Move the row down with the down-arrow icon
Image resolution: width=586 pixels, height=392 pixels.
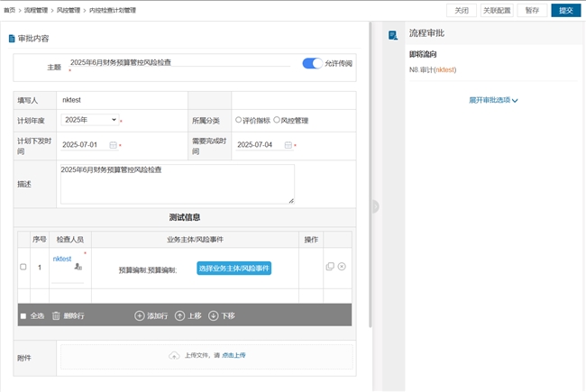tap(214, 316)
